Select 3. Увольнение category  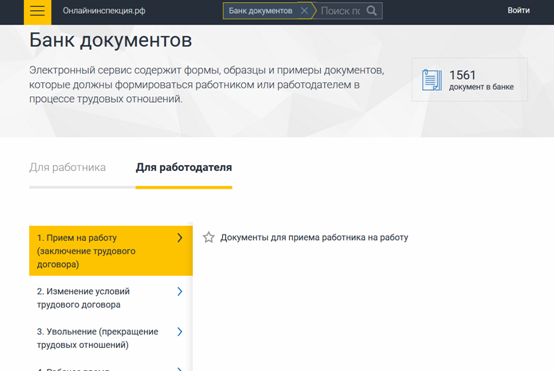coord(111,338)
